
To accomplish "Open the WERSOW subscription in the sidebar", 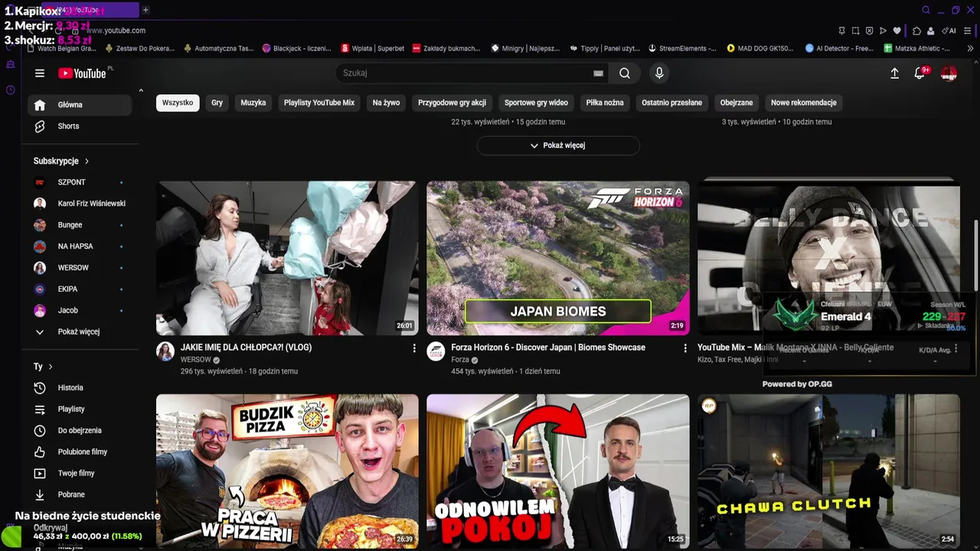I will [80, 268].
